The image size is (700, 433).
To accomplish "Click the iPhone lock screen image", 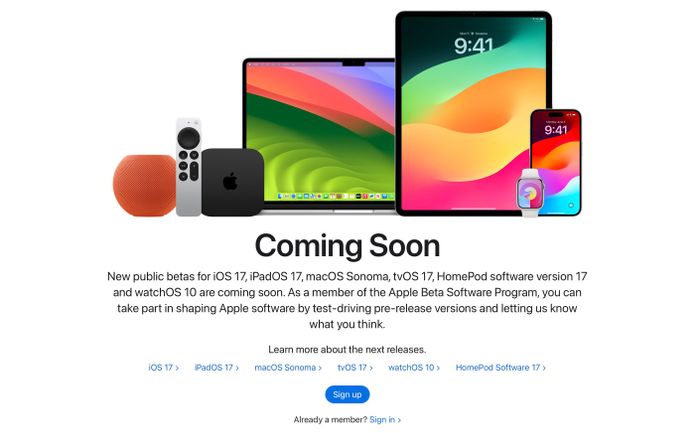I will pos(556,162).
